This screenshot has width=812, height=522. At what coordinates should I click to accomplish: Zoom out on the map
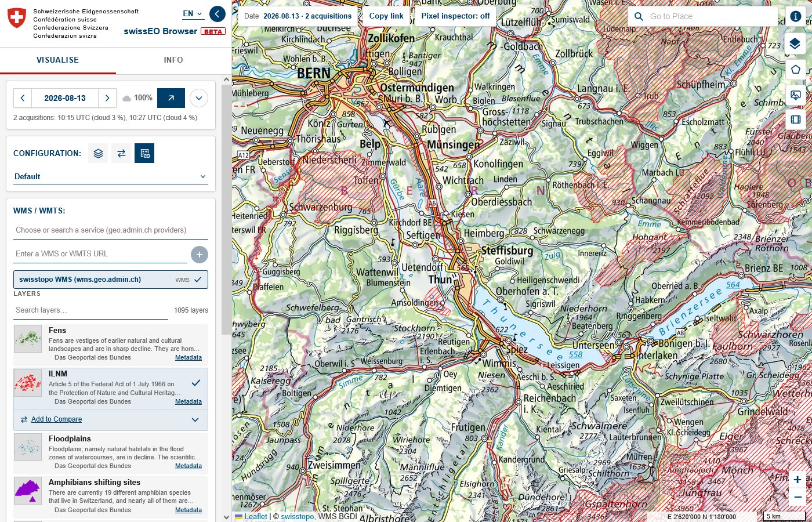(x=797, y=497)
